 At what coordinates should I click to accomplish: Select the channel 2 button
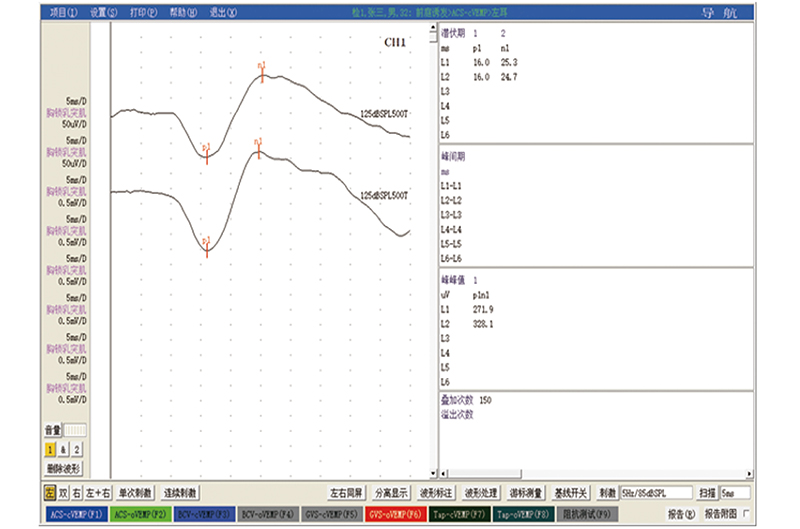point(76,450)
